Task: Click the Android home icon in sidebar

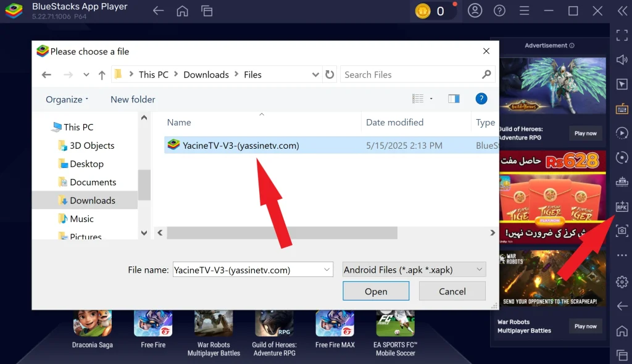Action: (x=622, y=331)
